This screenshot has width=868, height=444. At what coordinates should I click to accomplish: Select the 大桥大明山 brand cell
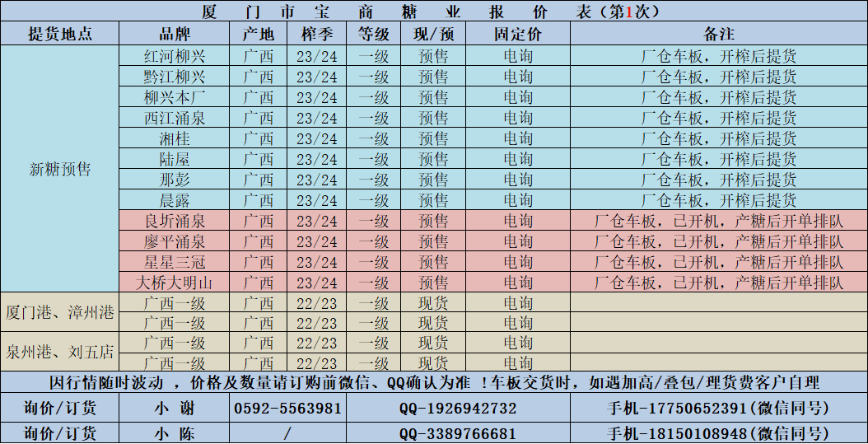[174, 283]
